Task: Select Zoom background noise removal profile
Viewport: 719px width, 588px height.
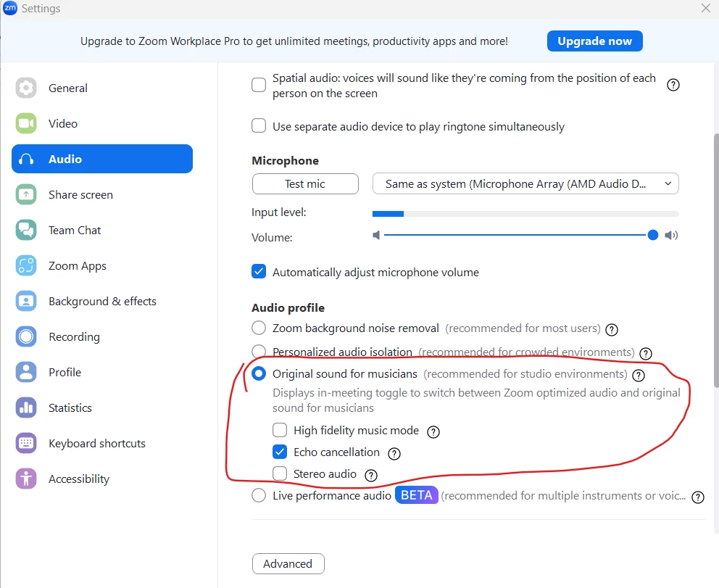Action: pyautogui.click(x=259, y=328)
